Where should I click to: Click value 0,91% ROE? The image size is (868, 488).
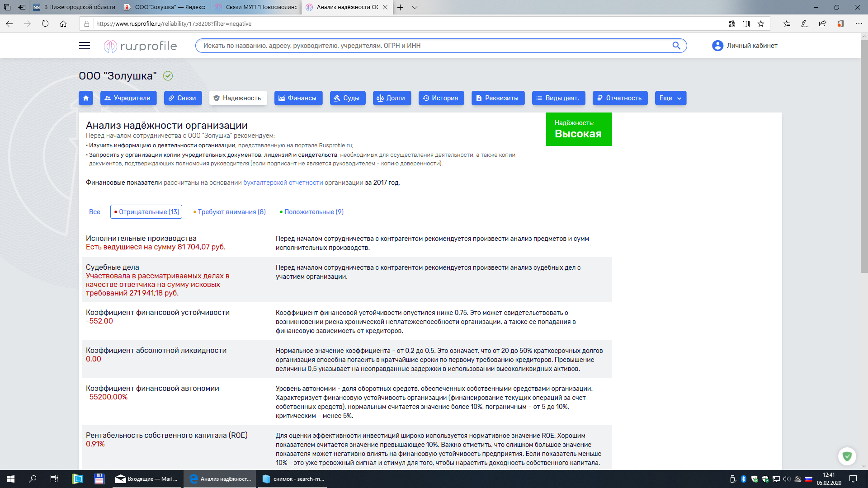[x=95, y=444]
